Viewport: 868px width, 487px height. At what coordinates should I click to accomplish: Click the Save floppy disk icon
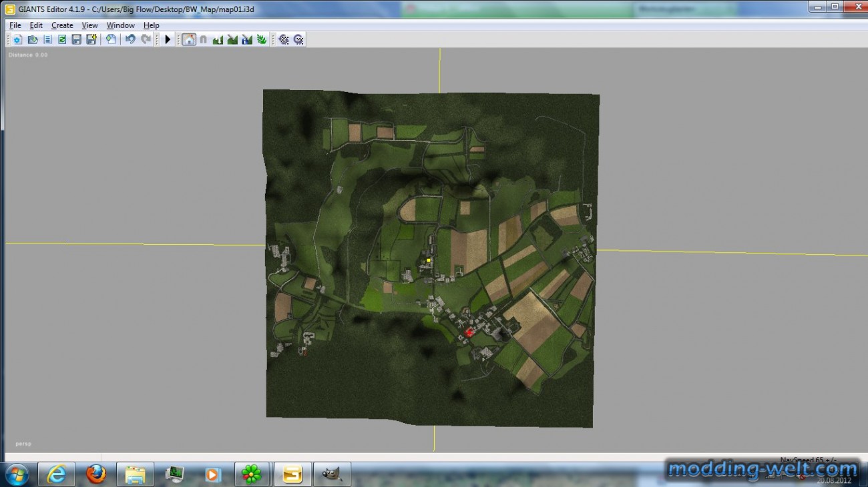coord(77,39)
